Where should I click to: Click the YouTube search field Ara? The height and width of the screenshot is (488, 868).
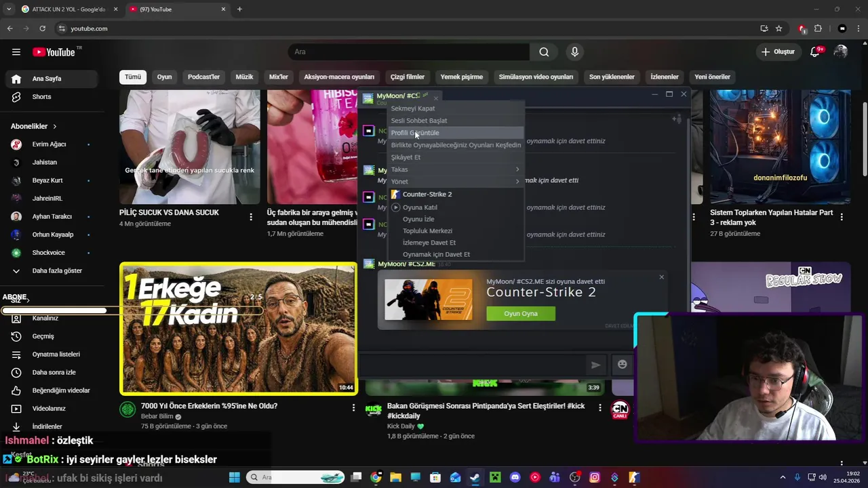[x=409, y=52]
